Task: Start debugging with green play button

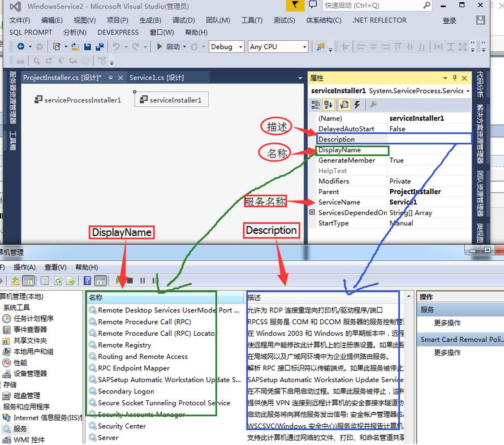Action: (x=159, y=46)
